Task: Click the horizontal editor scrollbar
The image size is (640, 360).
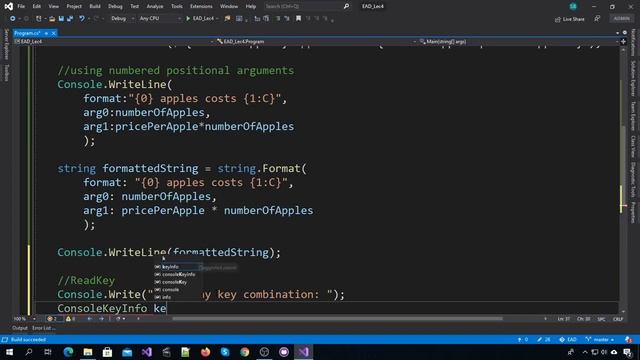Action: tap(337, 319)
